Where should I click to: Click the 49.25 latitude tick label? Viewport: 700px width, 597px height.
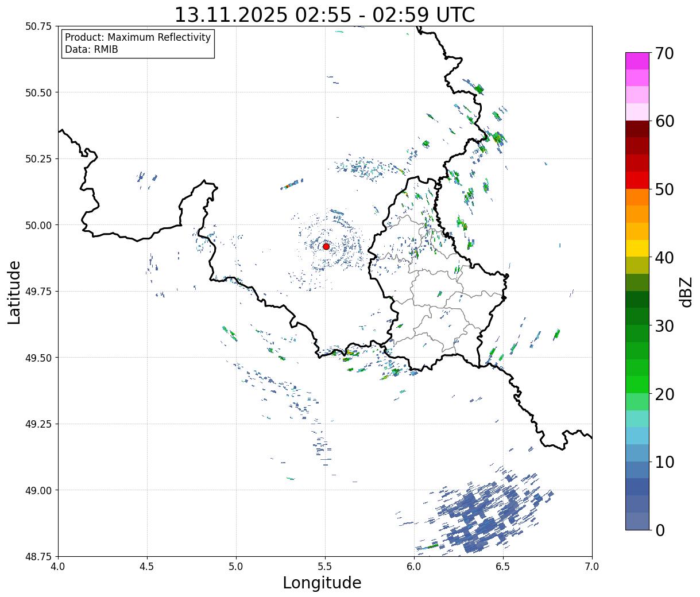click(38, 424)
